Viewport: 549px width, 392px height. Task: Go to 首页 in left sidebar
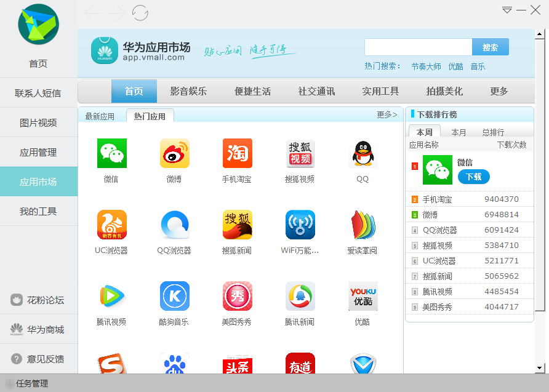(x=39, y=63)
